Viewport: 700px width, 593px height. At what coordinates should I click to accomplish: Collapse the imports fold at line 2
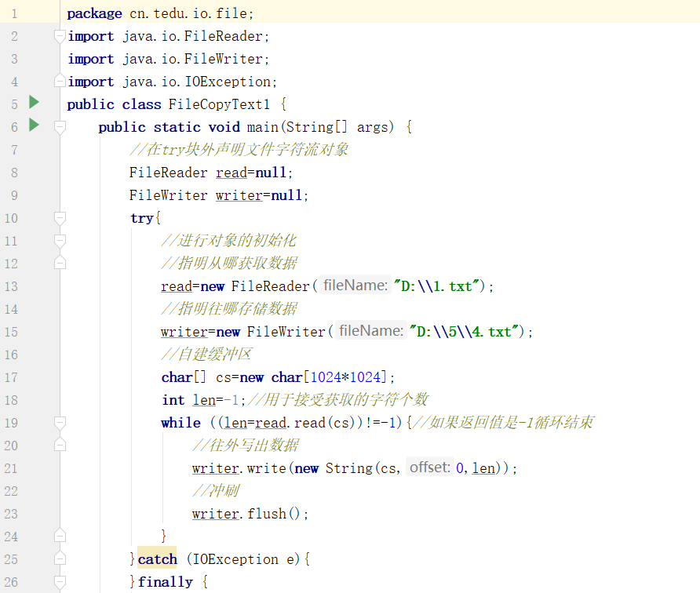coord(60,36)
